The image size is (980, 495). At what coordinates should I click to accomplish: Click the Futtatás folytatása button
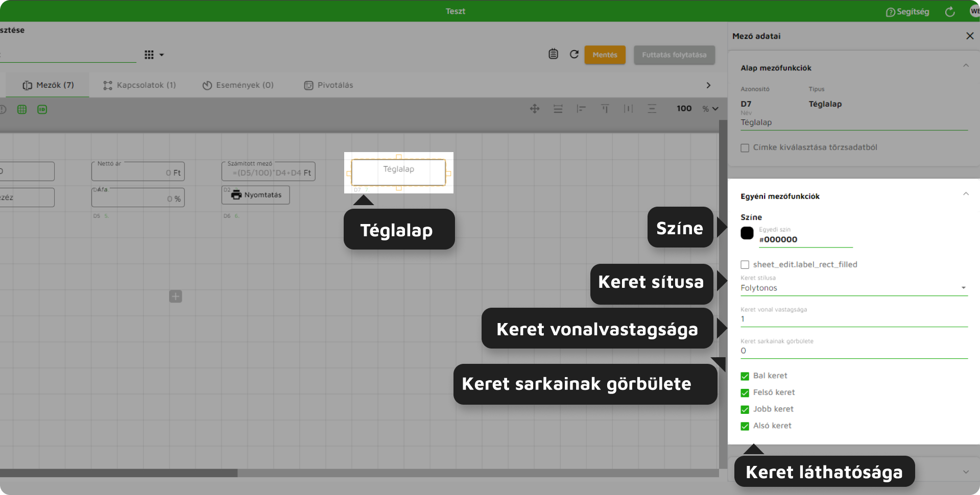674,55
